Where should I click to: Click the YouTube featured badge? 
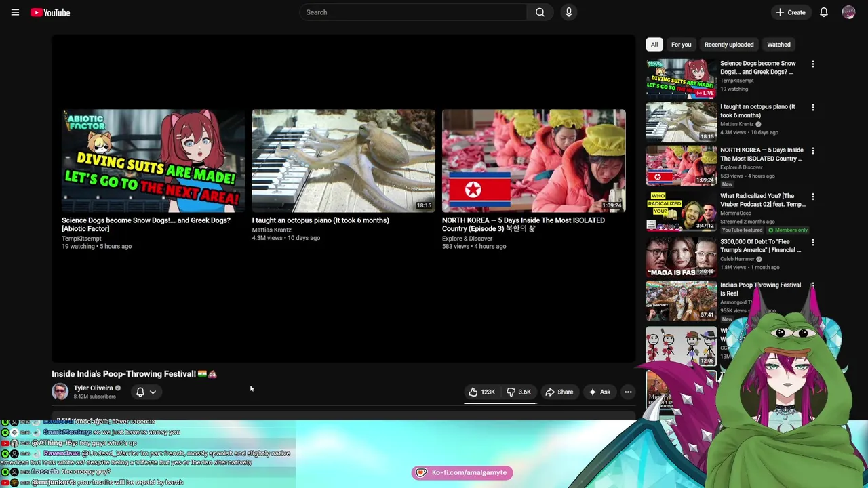[x=742, y=230]
